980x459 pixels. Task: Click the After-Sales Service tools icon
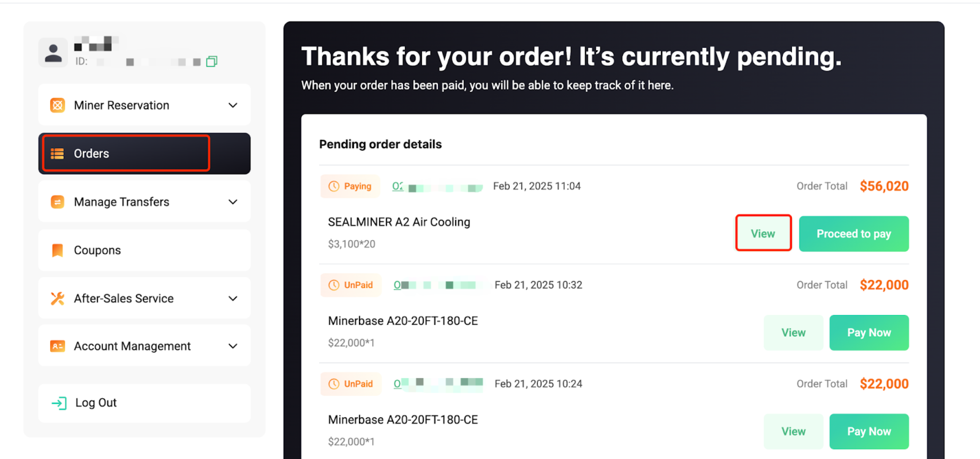click(58, 298)
